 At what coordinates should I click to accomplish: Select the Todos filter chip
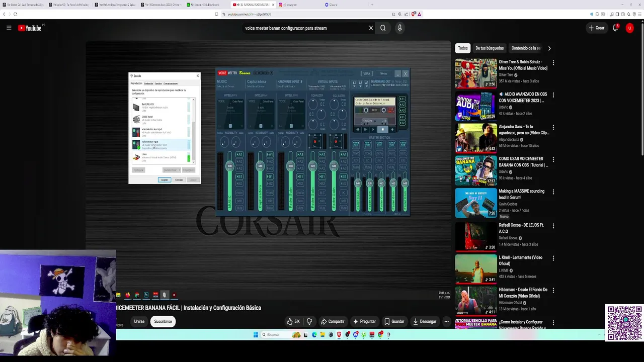tap(463, 48)
